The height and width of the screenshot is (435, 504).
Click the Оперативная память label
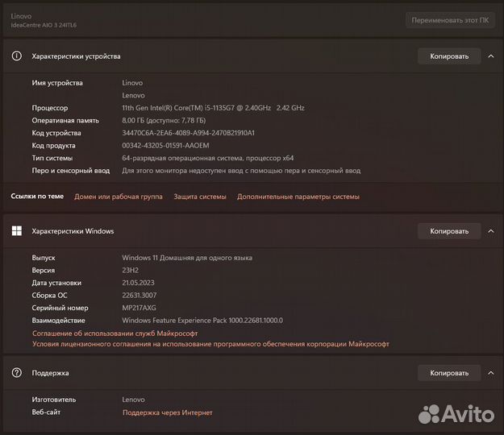(65, 120)
